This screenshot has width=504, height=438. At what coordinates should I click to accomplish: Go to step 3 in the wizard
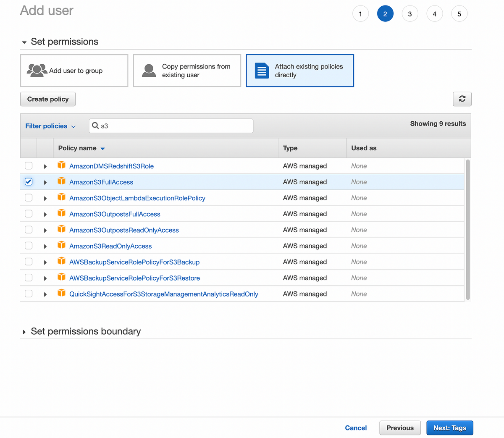point(410,14)
